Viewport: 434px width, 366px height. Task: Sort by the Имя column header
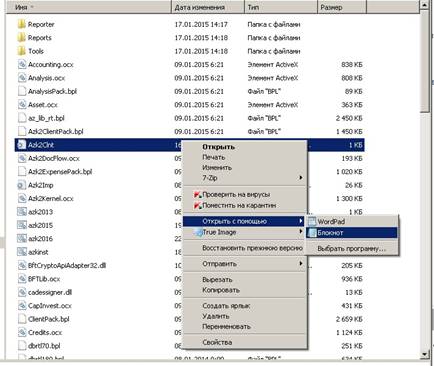coord(88,7)
